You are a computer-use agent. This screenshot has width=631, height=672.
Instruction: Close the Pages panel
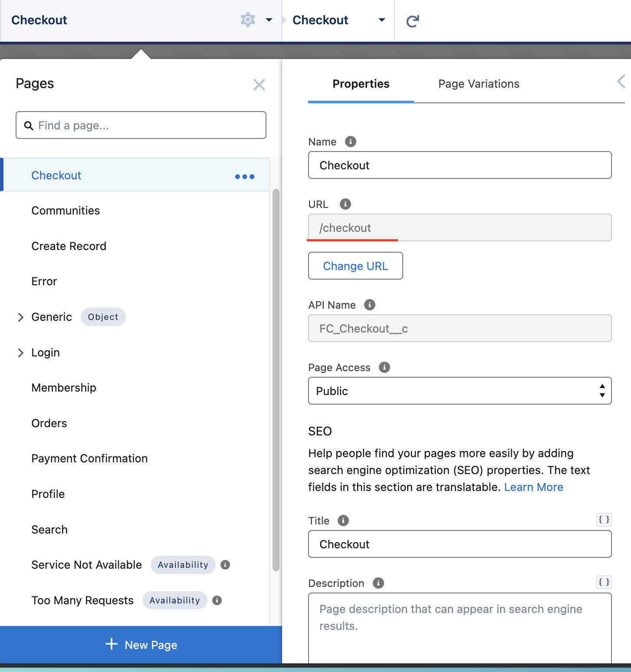259,85
